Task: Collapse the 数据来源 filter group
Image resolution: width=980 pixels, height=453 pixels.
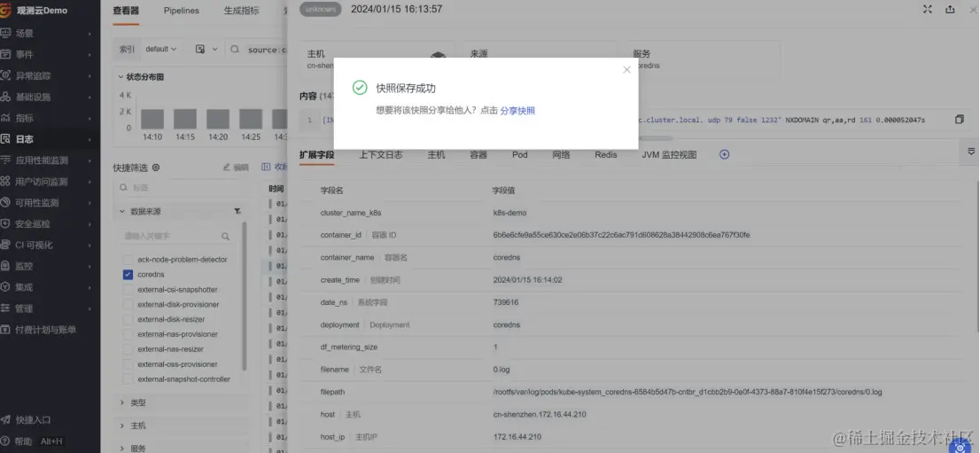Action: point(122,212)
